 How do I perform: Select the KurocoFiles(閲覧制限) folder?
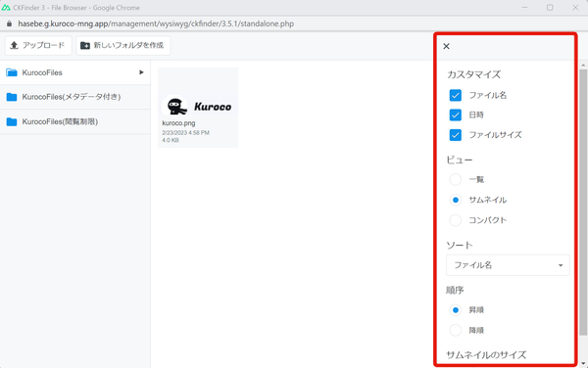[75, 121]
